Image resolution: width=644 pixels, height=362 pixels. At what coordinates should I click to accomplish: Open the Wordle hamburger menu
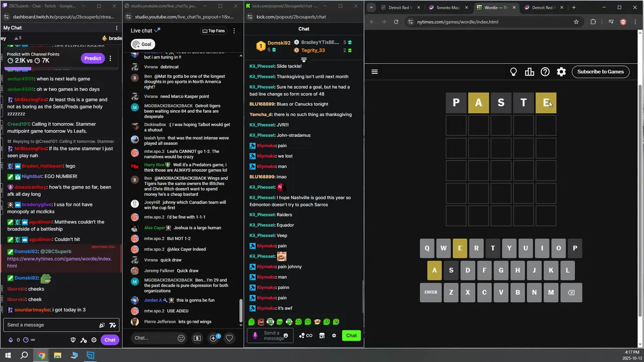tap(374, 71)
